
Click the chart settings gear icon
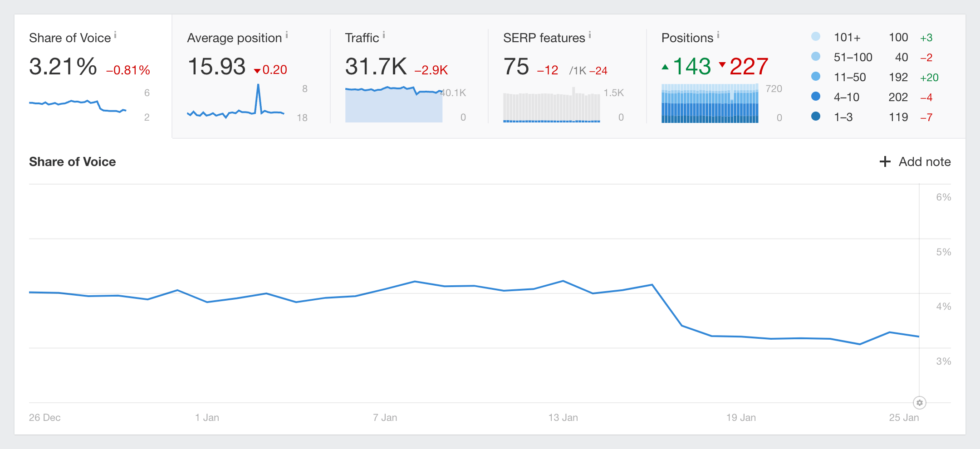pyautogui.click(x=919, y=403)
